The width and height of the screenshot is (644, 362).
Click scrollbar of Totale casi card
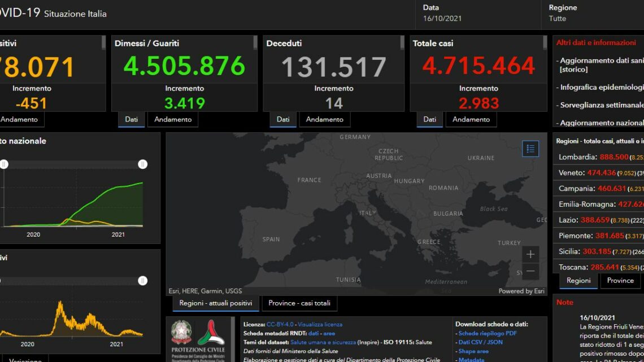(x=545, y=43)
